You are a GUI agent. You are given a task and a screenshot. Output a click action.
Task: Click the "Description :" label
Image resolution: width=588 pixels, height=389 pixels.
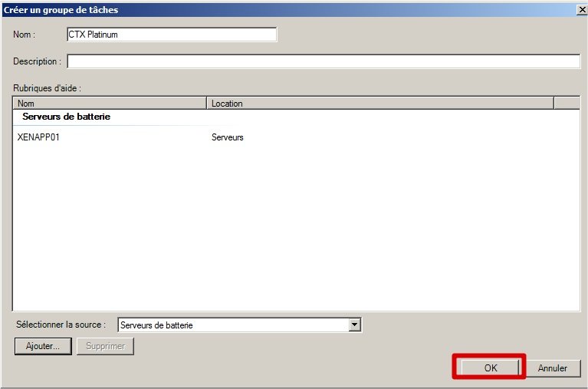coord(37,61)
